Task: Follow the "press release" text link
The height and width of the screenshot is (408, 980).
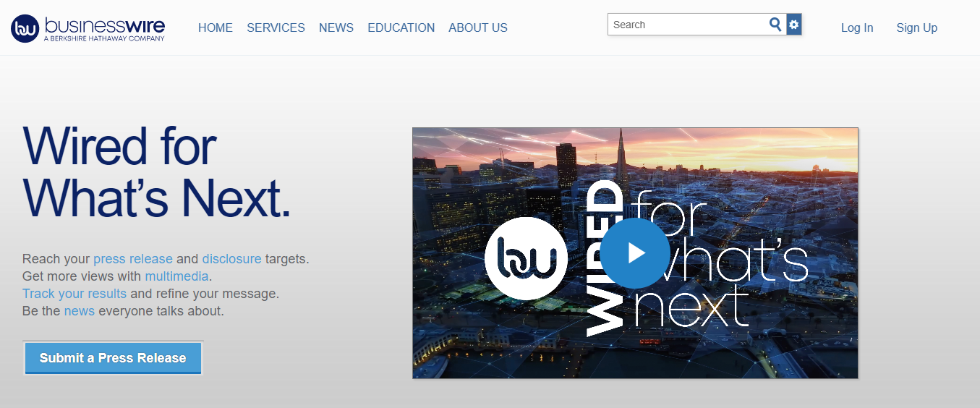Action: pyautogui.click(x=132, y=259)
